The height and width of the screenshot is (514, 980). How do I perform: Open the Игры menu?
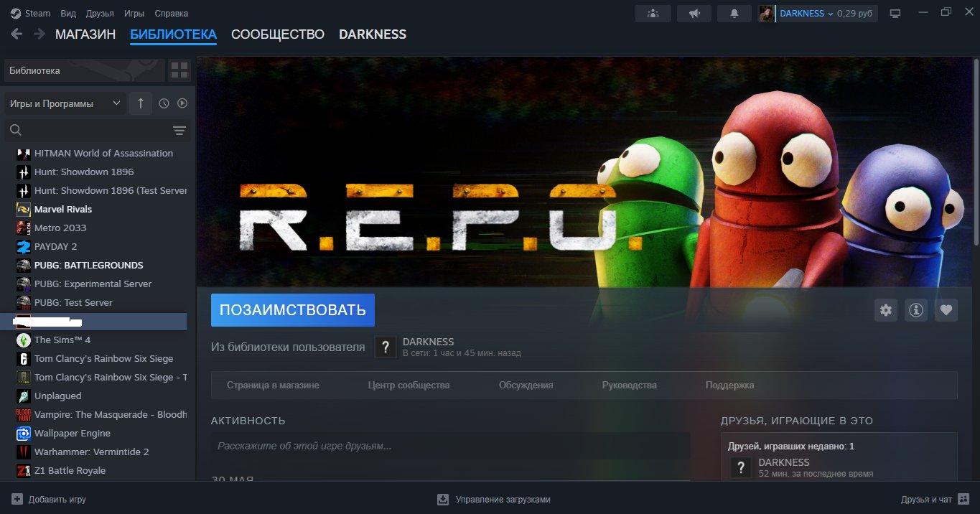[134, 14]
